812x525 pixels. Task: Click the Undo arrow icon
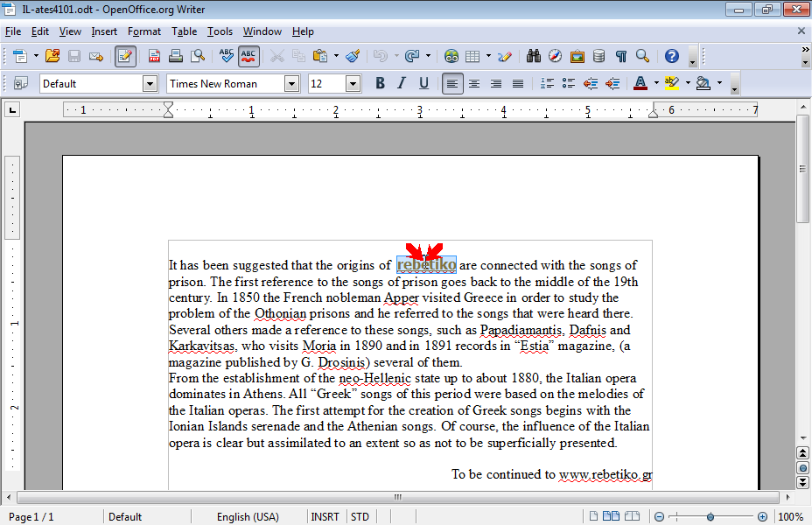tap(381, 56)
